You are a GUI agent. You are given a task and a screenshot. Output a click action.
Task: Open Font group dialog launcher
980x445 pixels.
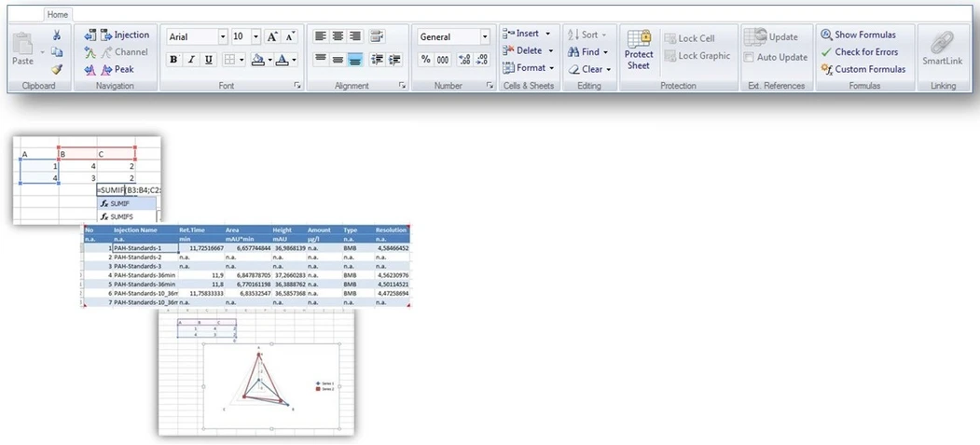(297, 86)
